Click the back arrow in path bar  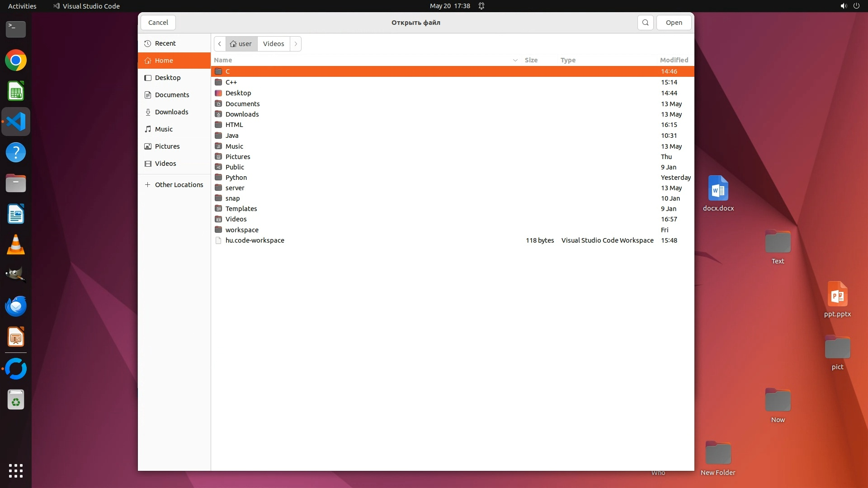[x=220, y=44]
